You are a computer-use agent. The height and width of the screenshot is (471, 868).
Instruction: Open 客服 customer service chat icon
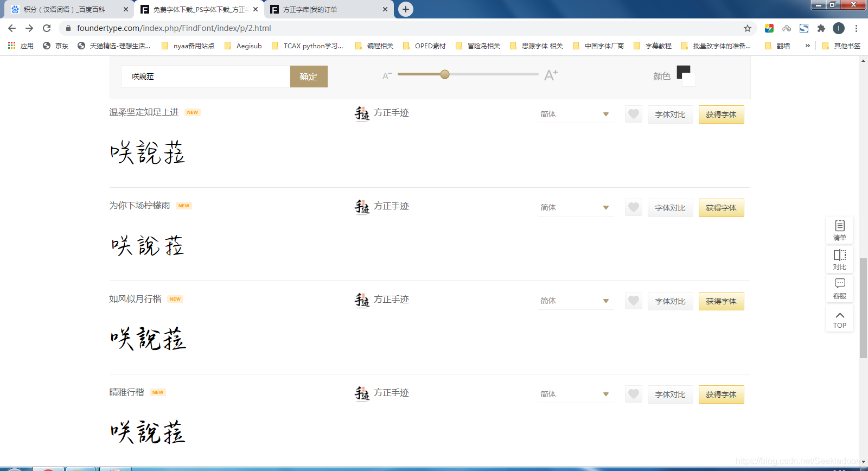pyautogui.click(x=840, y=289)
